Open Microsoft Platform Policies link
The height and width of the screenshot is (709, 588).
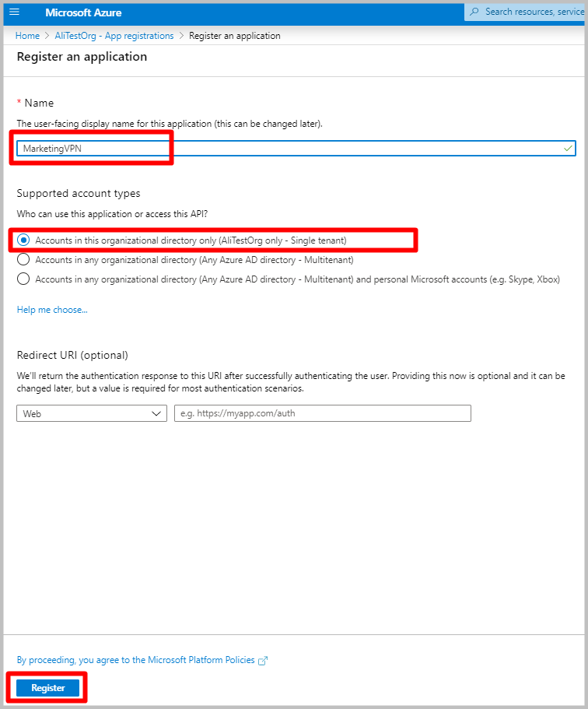135,660
